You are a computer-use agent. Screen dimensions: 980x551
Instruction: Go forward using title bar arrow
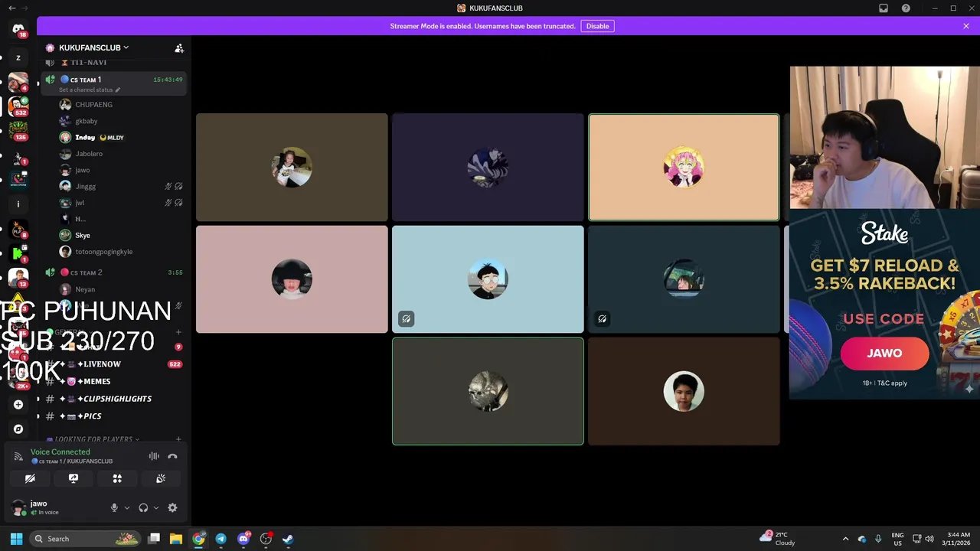(24, 8)
